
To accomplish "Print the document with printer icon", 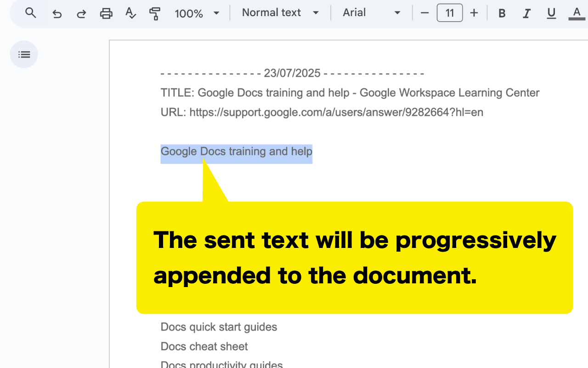I will (x=106, y=13).
